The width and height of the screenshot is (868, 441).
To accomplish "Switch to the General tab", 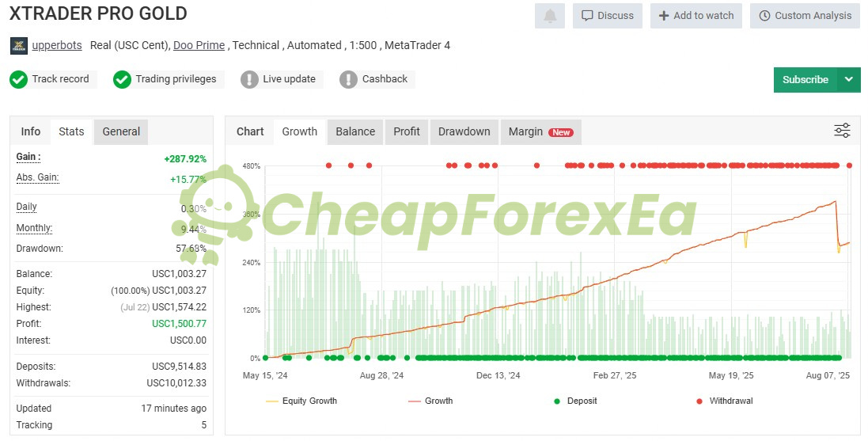I will [121, 132].
